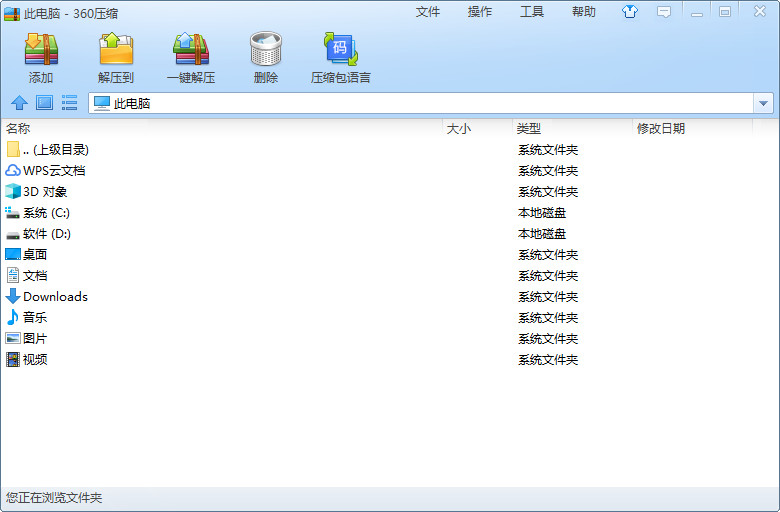Viewport: 780px width, 512px height.
Task: Sort by the 名称 column header
Action: 18,128
